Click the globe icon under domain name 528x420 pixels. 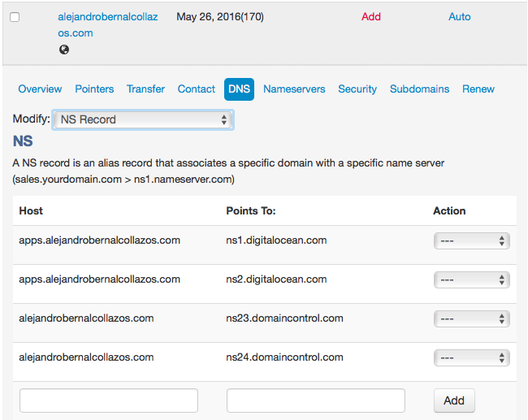click(x=64, y=50)
